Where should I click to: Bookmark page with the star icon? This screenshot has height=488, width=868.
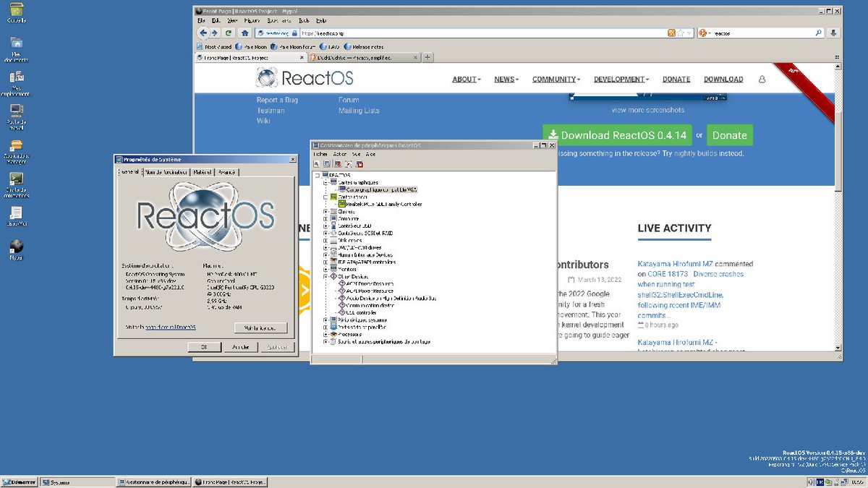(x=681, y=33)
